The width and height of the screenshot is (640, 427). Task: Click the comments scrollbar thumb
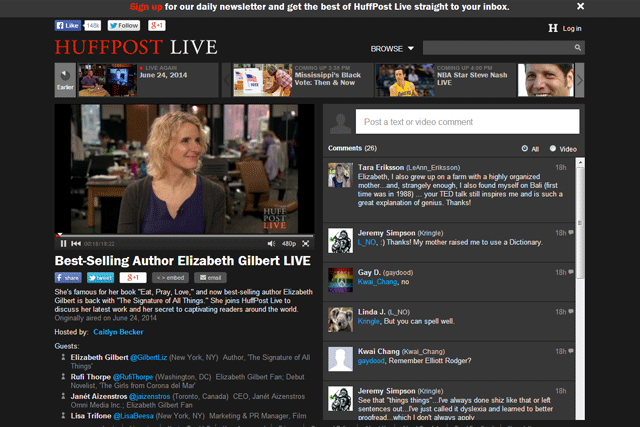580,223
